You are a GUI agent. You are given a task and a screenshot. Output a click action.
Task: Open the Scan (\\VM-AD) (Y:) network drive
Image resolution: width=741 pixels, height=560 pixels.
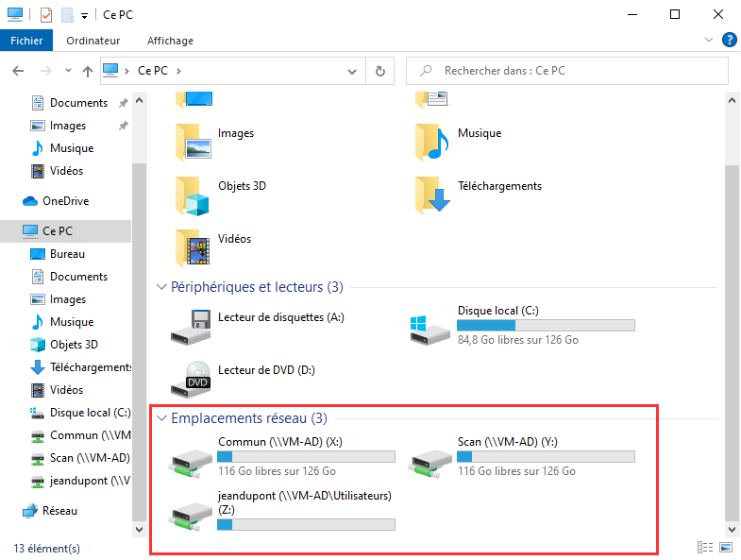430,460
